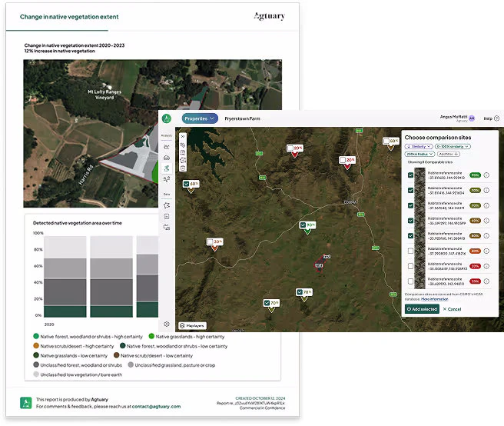Uncheck site -35.597297, 146.950599 checkbox
Image resolution: width=504 pixels, height=426 pixels.
[410, 221]
